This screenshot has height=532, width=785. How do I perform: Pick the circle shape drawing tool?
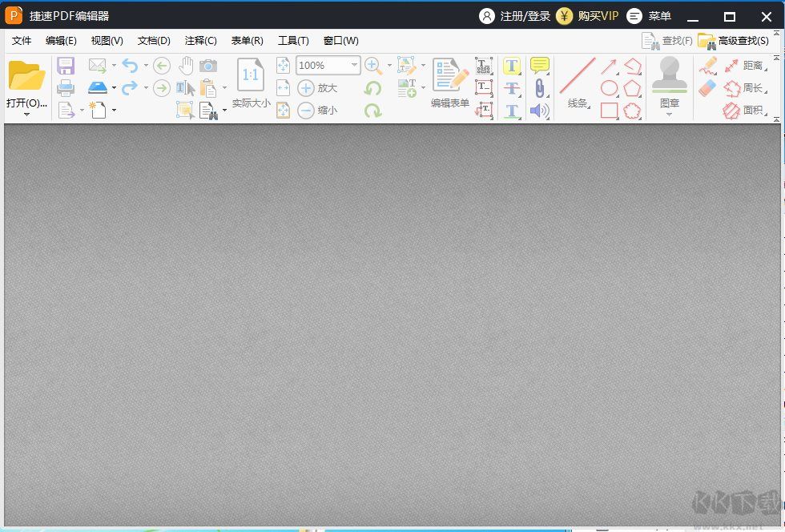pos(611,87)
